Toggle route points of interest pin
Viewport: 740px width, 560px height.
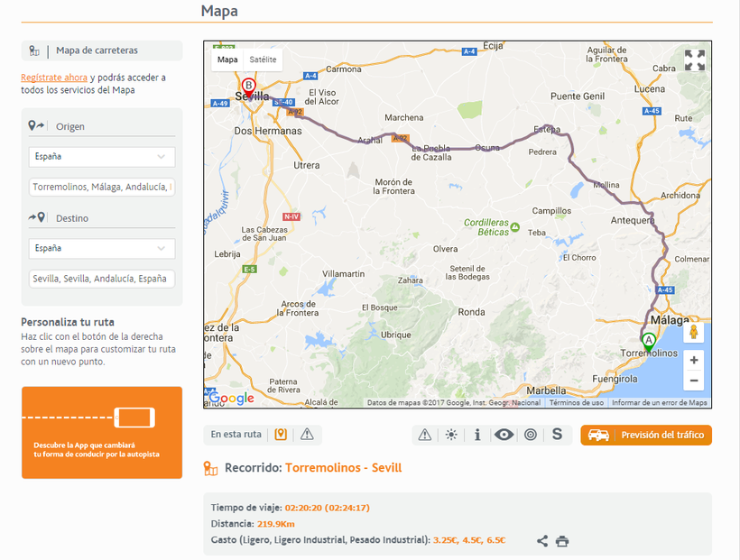click(281, 435)
